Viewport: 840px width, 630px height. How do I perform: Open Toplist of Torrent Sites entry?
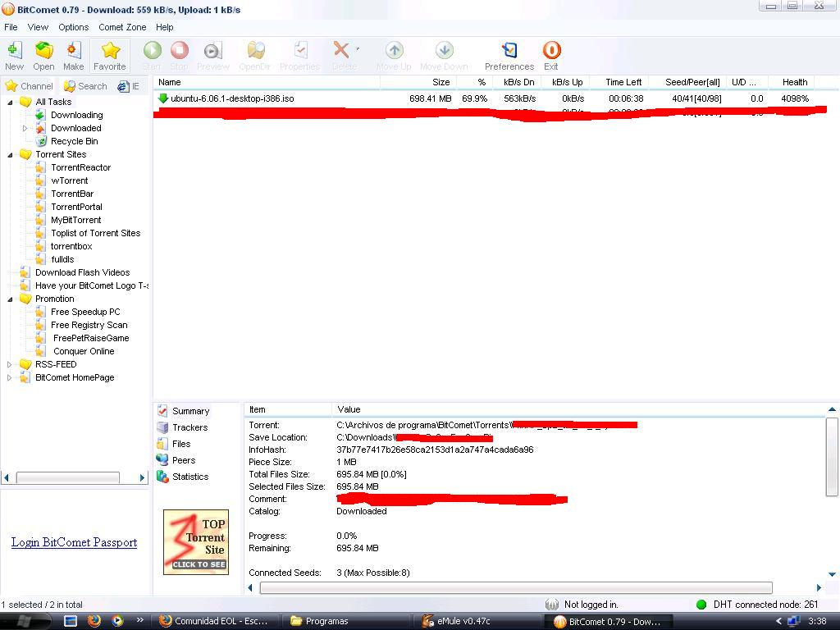(x=96, y=233)
